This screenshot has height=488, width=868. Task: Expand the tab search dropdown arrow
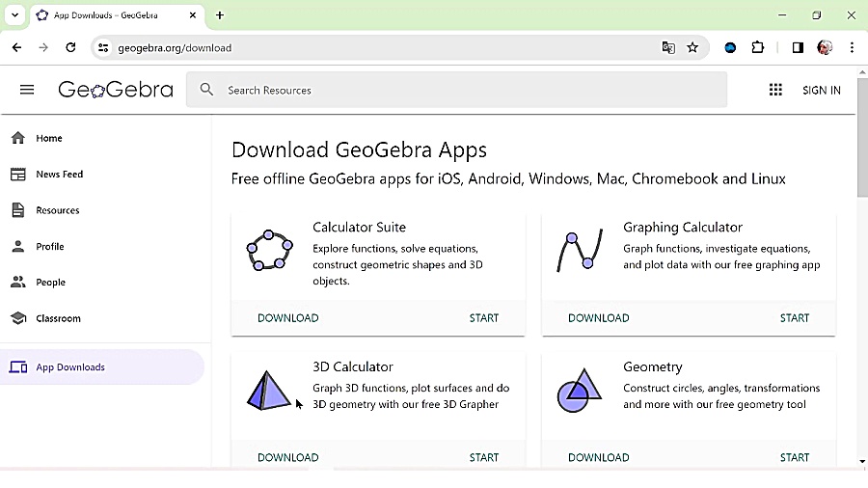(14, 14)
